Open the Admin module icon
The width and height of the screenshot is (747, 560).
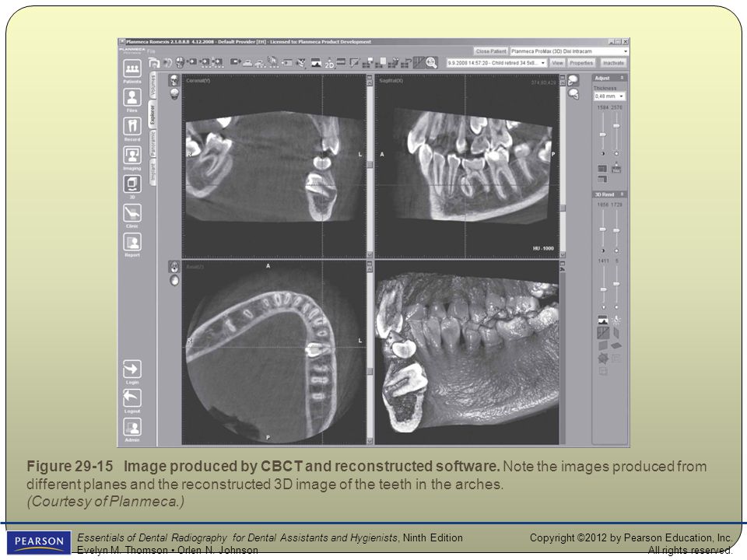[x=132, y=427]
